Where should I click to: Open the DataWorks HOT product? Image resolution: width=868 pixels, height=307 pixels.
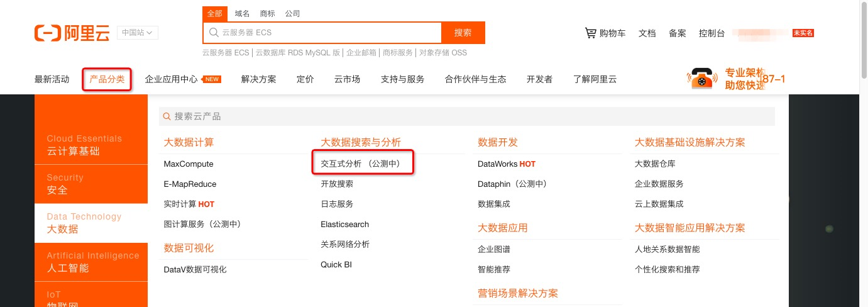(507, 164)
